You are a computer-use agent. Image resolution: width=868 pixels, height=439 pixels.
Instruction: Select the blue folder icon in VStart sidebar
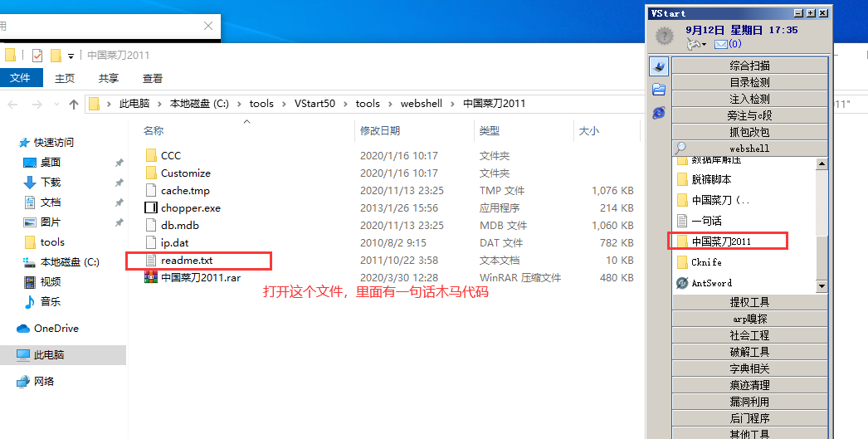(659, 89)
